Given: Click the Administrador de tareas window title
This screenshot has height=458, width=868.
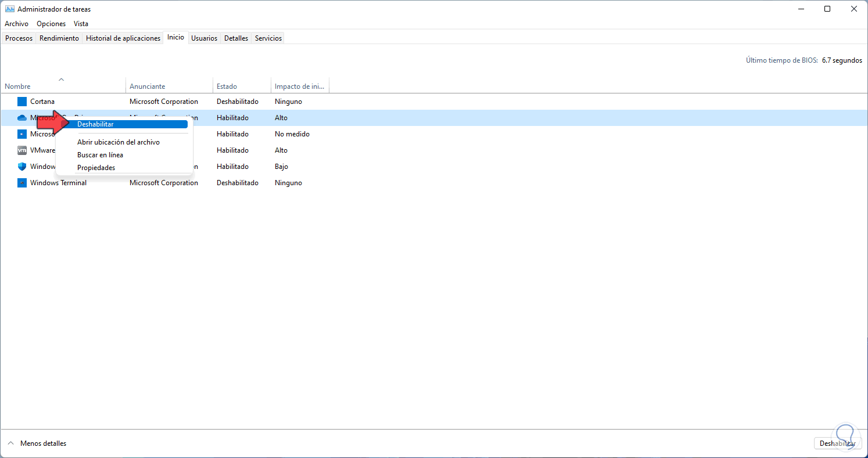Looking at the screenshot, I should pos(54,9).
